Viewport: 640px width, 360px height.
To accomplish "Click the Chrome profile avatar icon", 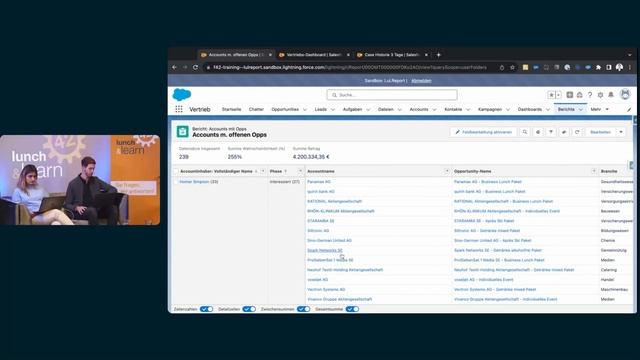I will click(619, 67).
